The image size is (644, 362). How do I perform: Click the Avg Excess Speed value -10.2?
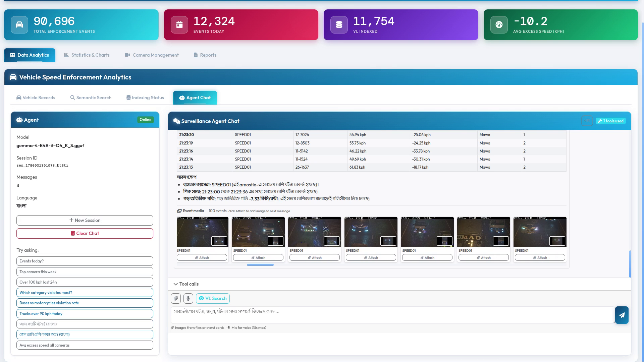[x=530, y=21]
